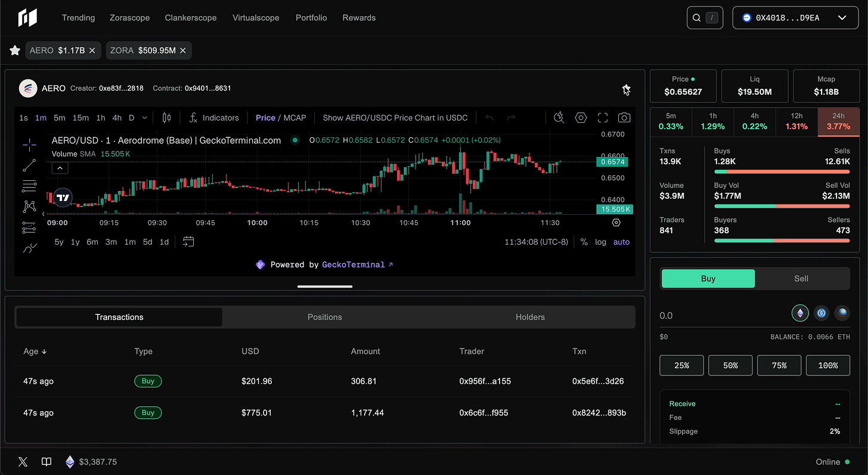Image resolution: width=868 pixels, height=475 pixels.
Task: Select the patterns drawing tool
Action: (x=29, y=206)
